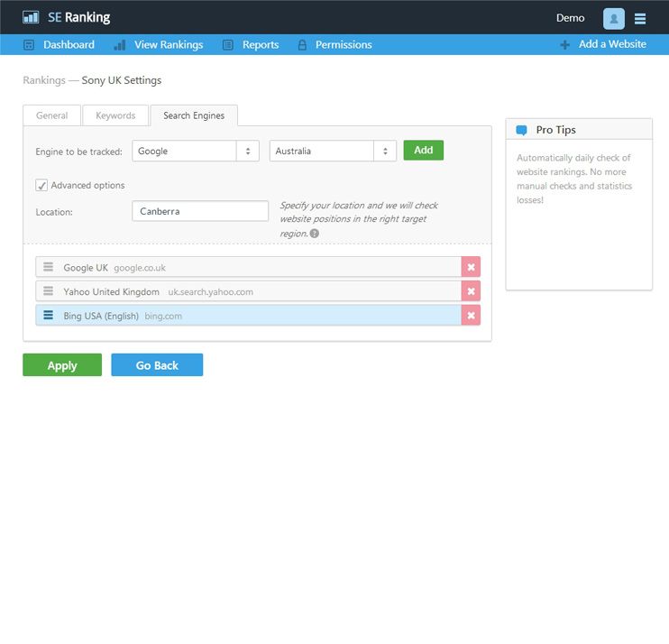Click the Pro Tips panel heading
669x644 pixels.
coord(556,130)
